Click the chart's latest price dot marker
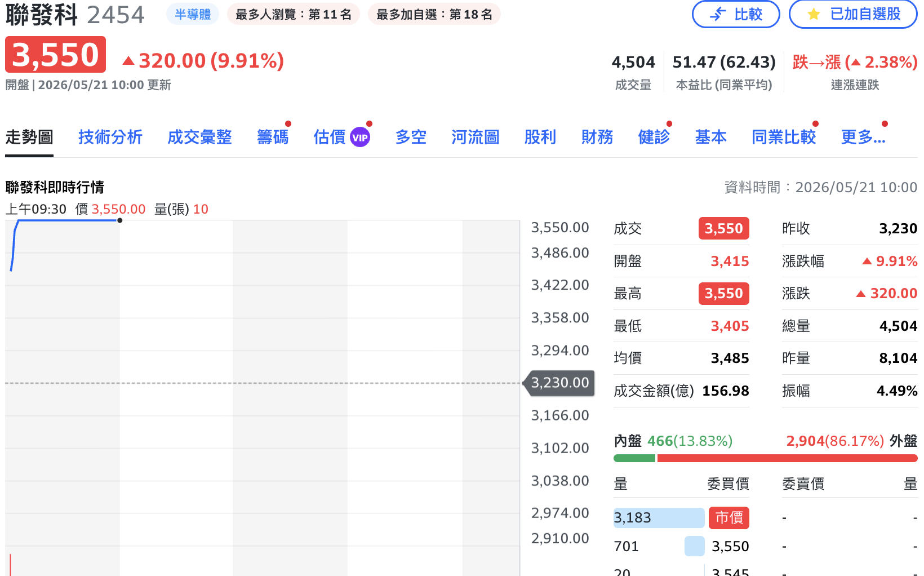This screenshot has height=576, width=924. 120,220
